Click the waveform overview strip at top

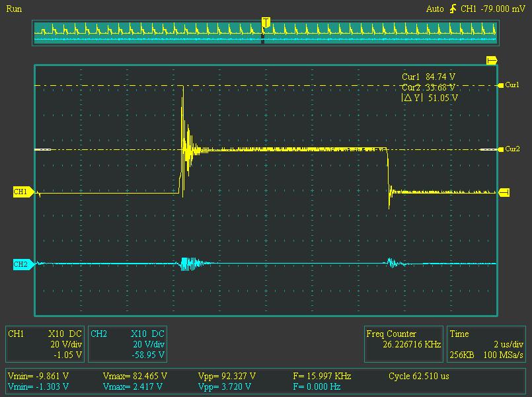click(x=264, y=31)
